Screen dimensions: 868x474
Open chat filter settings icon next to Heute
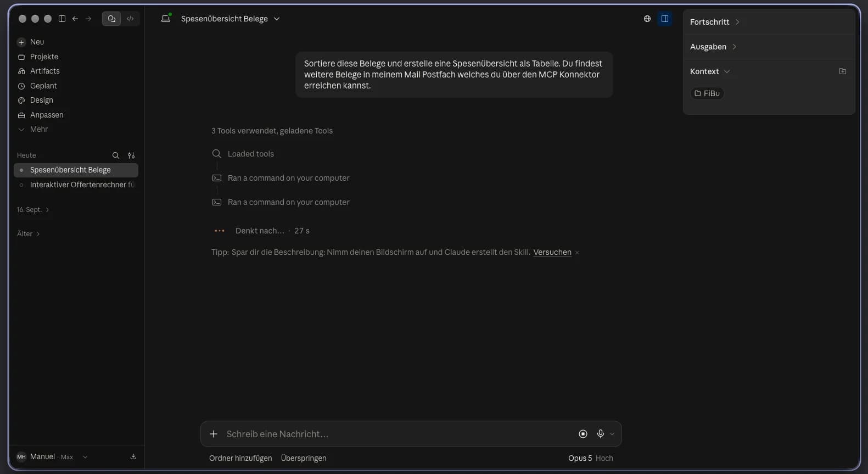coord(131,155)
